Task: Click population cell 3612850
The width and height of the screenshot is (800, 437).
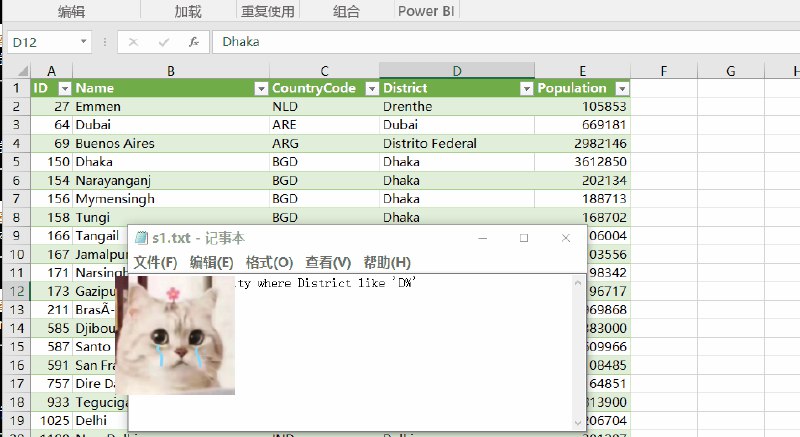Action: 583,162
